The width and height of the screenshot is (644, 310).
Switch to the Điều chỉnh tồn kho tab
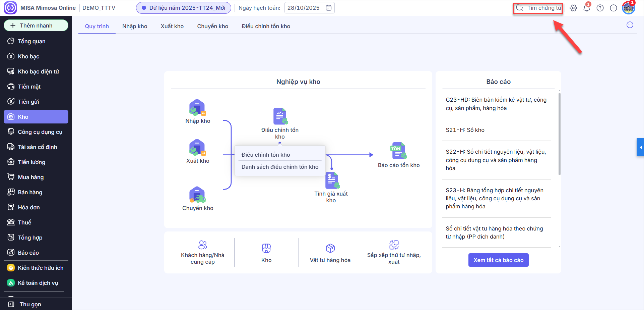pos(266,26)
